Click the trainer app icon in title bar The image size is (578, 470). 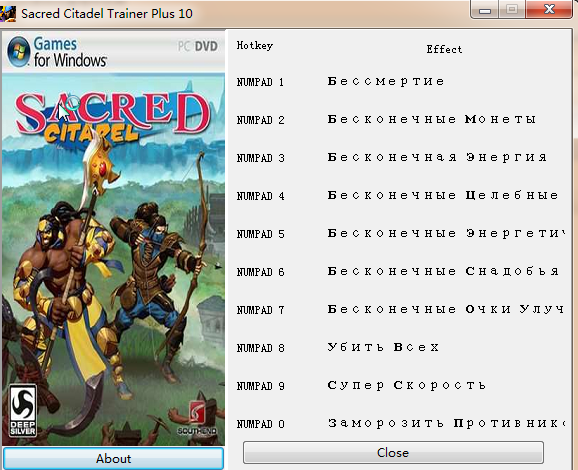pyautogui.click(x=8, y=14)
